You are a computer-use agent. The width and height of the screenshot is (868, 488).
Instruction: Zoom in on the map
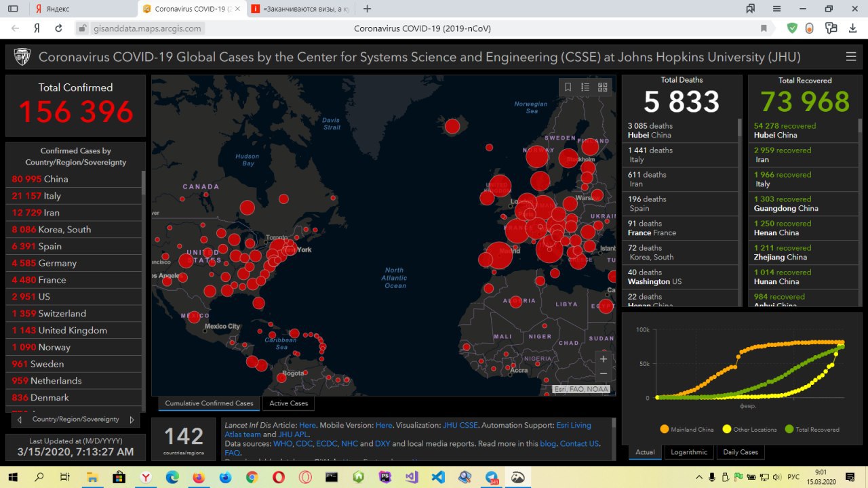(604, 359)
